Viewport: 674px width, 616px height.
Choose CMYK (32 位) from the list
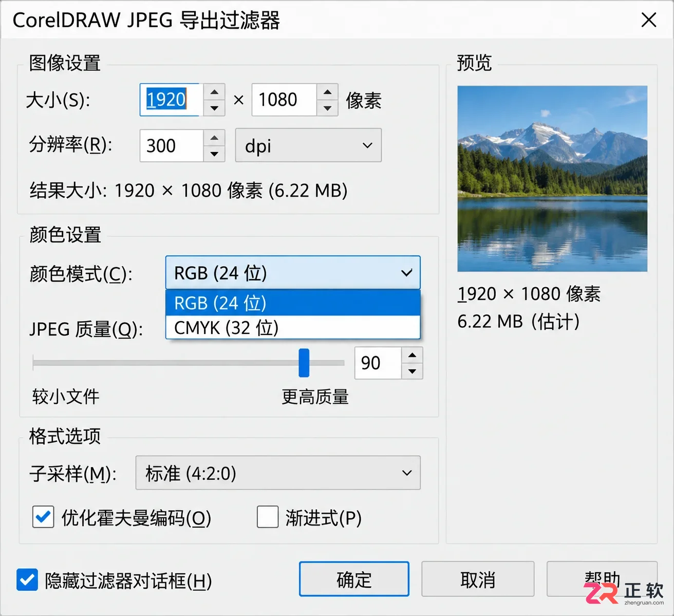[x=293, y=327]
